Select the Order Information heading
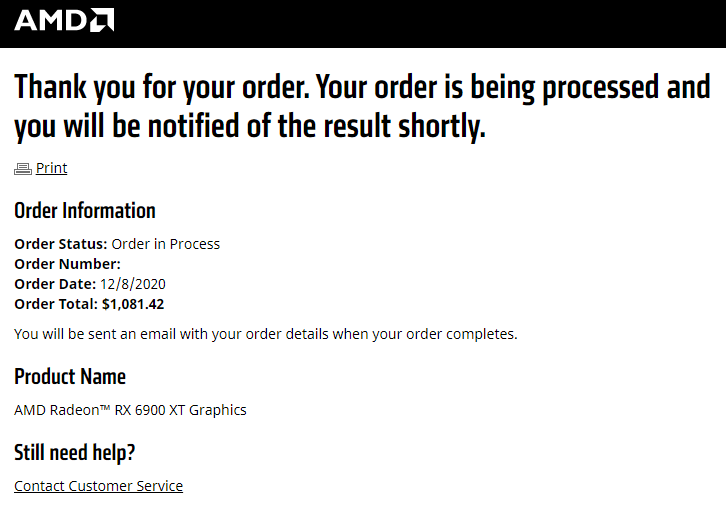Image resolution: width=726 pixels, height=507 pixels. click(85, 211)
